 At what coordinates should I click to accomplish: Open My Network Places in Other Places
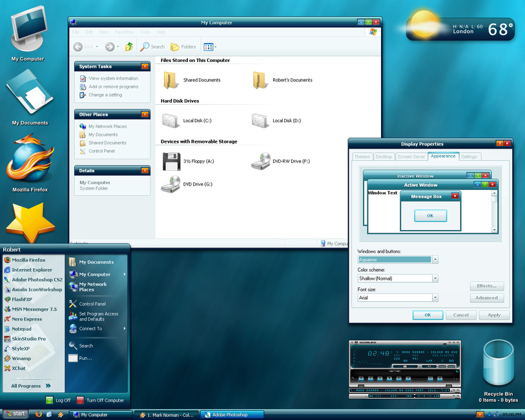tap(103, 126)
